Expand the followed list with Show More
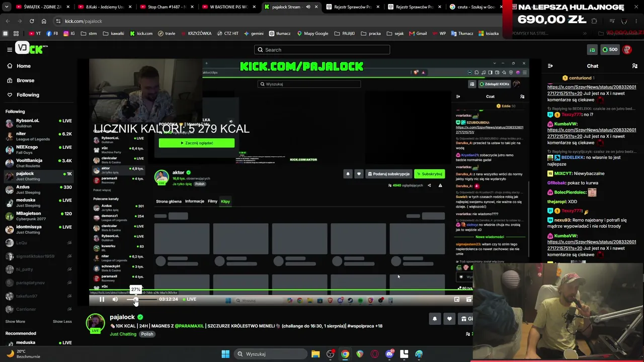Screen dimensions: 644x362 tap(15, 321)
